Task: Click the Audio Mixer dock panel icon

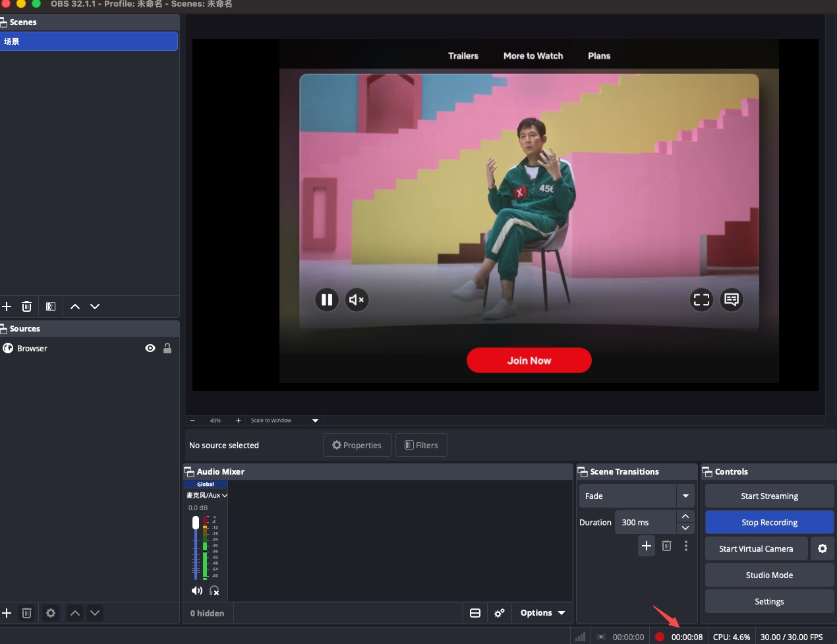Action: pos(189,471)
